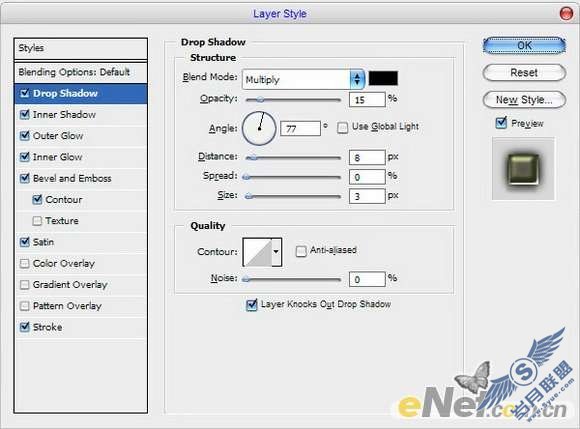Click the New Style... button
The image size is (580, 429).
525,100
